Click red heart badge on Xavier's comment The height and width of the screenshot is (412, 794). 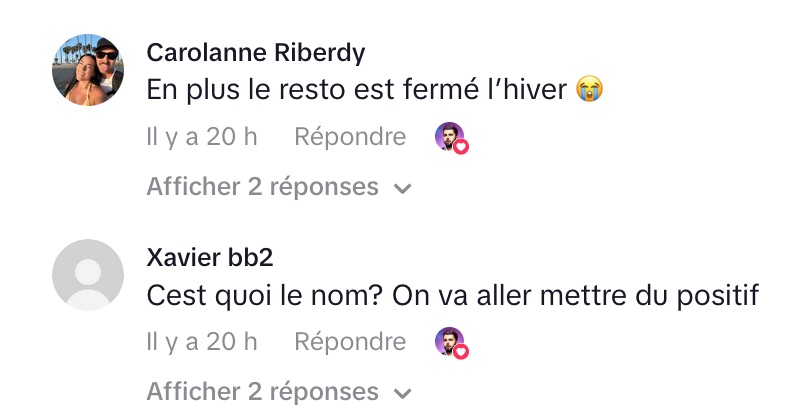click(x=461, y=351)
